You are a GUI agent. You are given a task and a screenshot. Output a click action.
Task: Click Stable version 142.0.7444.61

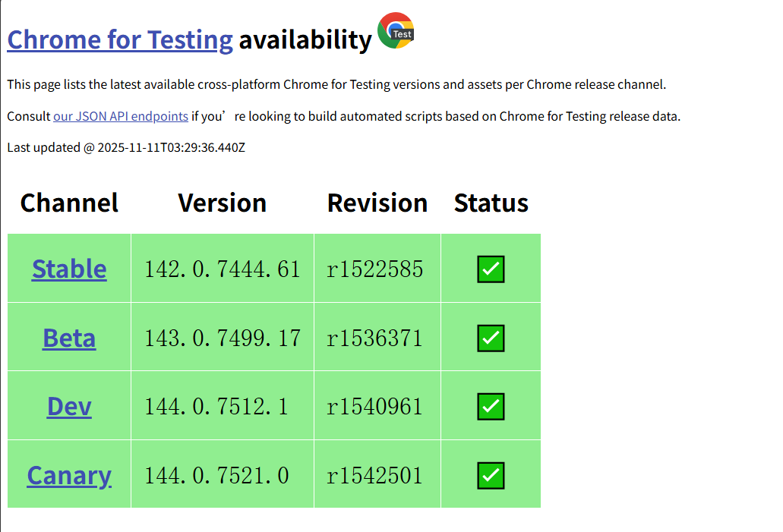click(x=223, y=269)
